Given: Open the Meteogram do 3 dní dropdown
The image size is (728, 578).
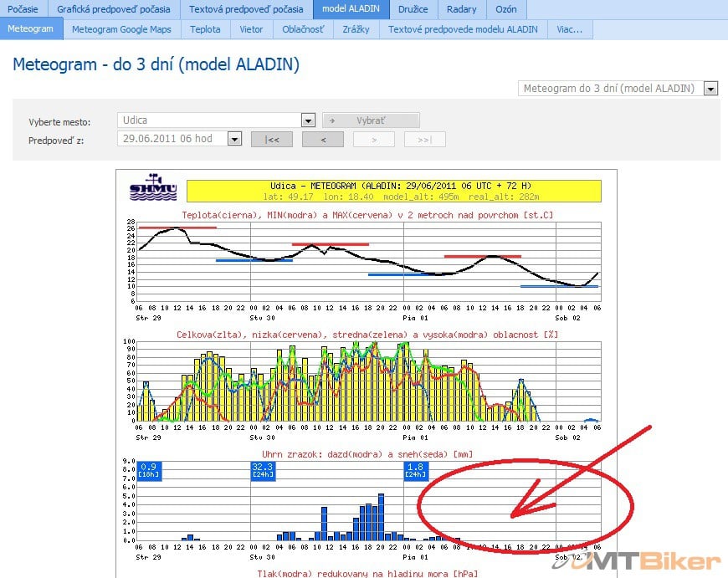Looking at the screenshot, I should coord(711,89).
